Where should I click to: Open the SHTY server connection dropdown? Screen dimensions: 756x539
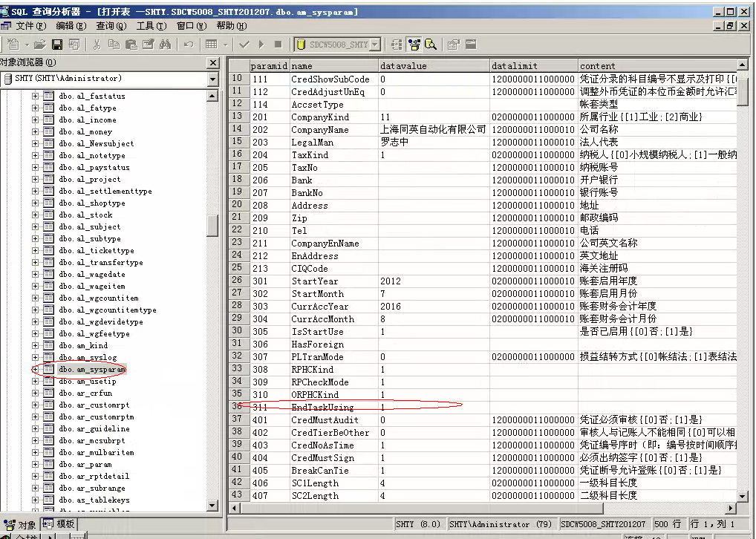click(213, 79)
